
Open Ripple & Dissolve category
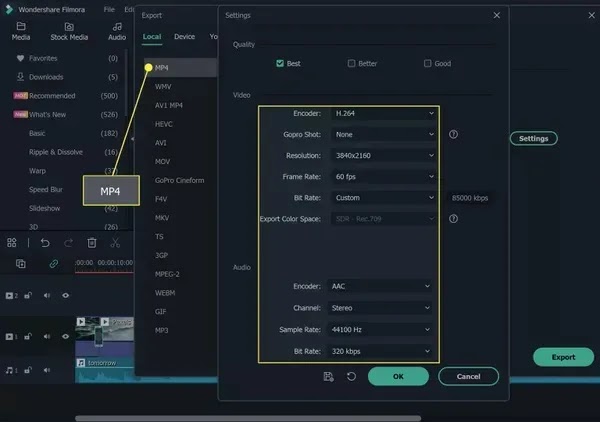pos(56,152)
